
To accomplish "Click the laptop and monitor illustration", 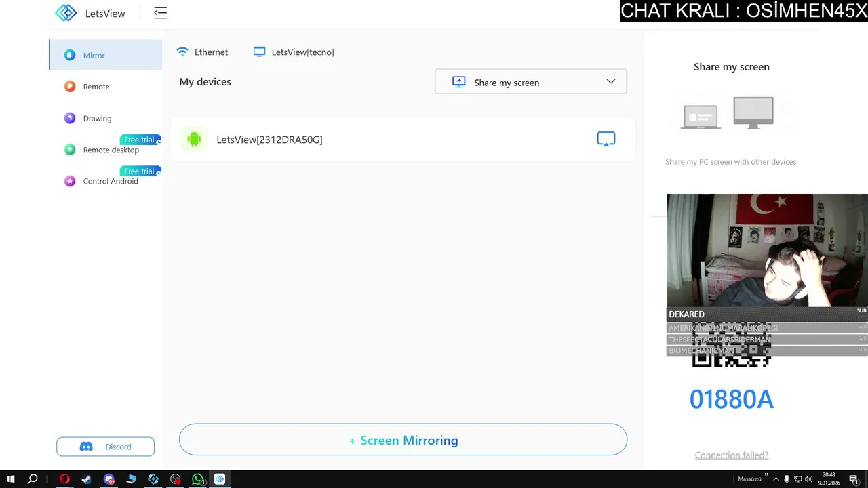I will 728,113.
